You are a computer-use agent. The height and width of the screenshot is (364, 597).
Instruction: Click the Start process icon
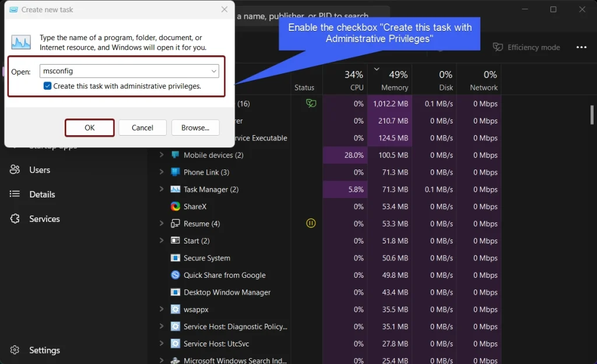click(175, 241)
